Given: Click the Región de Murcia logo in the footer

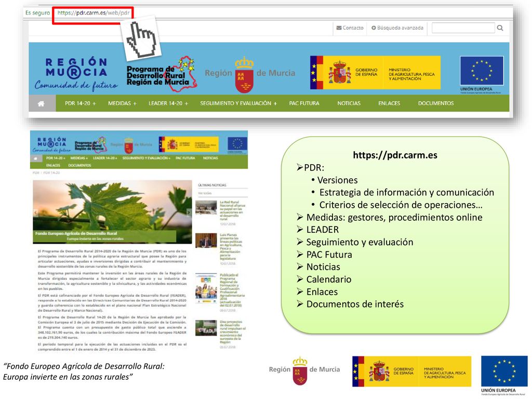Looking at the screenshot, I should point(304,370).
